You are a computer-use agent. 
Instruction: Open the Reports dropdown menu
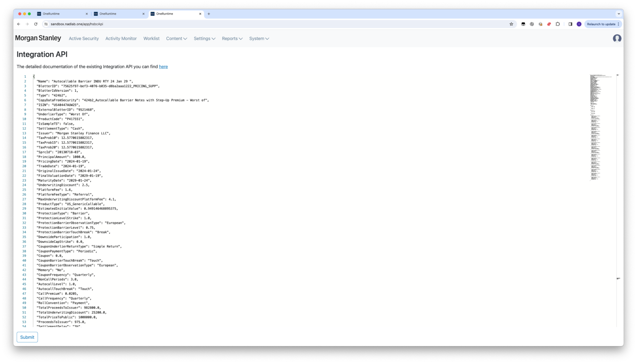coord(232,39)
